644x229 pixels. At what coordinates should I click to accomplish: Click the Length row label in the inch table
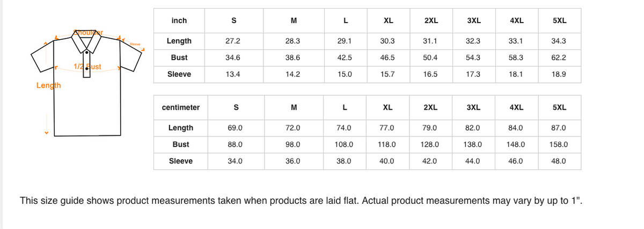point(179,41)
